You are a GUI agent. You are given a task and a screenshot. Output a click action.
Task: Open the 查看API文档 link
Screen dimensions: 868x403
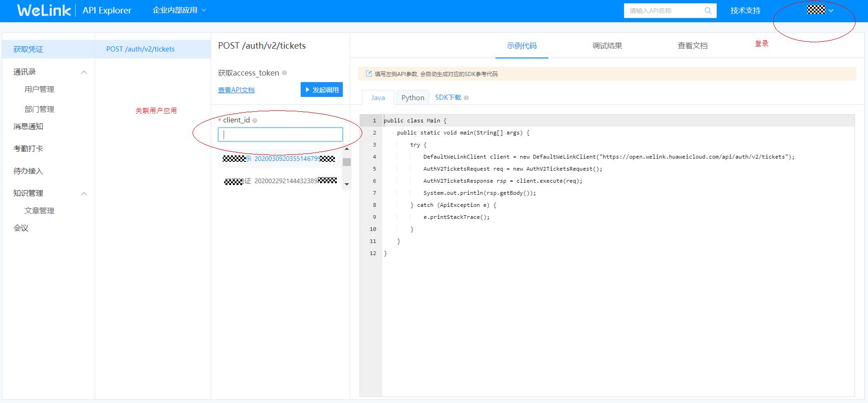click(236, 90)
